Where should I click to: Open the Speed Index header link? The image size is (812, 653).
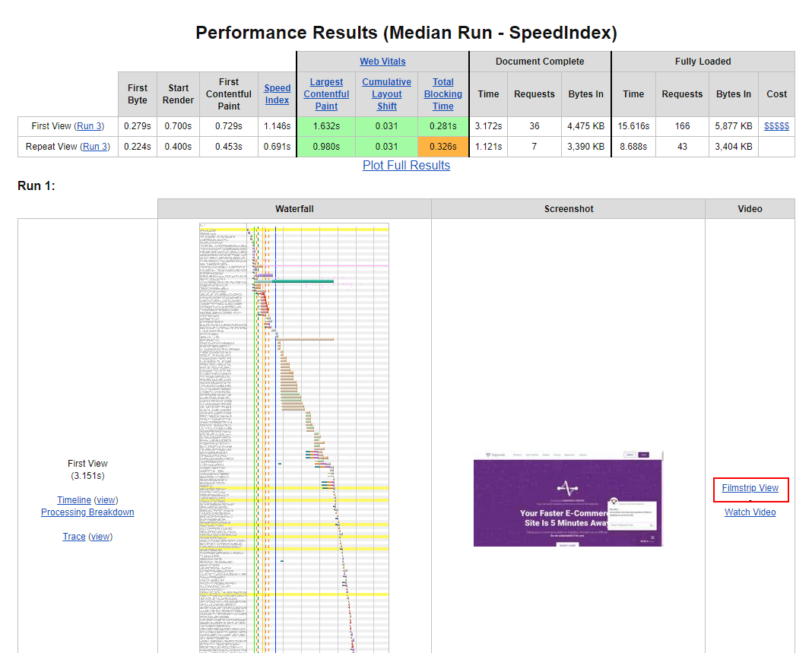pyautogui.click(x=277, y=94)
